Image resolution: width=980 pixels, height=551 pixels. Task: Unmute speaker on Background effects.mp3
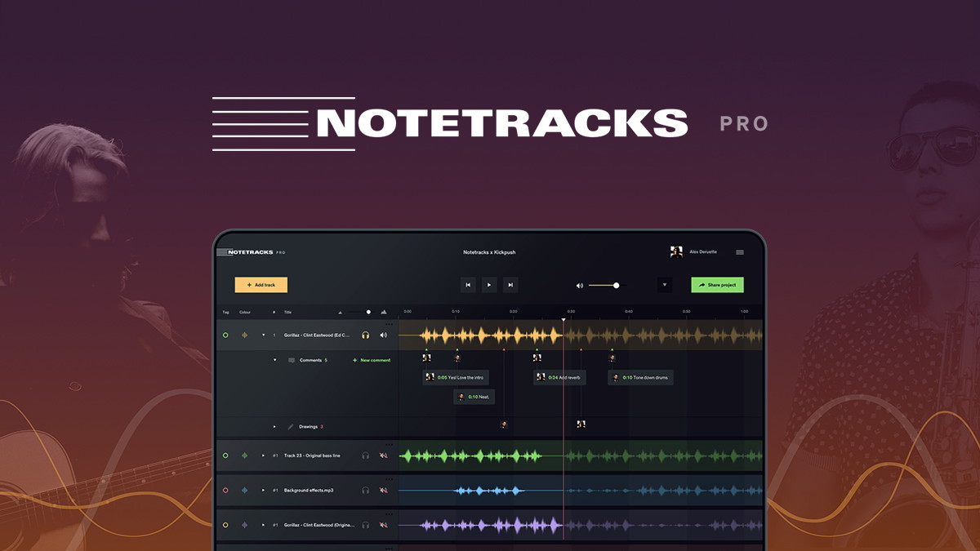(x=383, y=490)
